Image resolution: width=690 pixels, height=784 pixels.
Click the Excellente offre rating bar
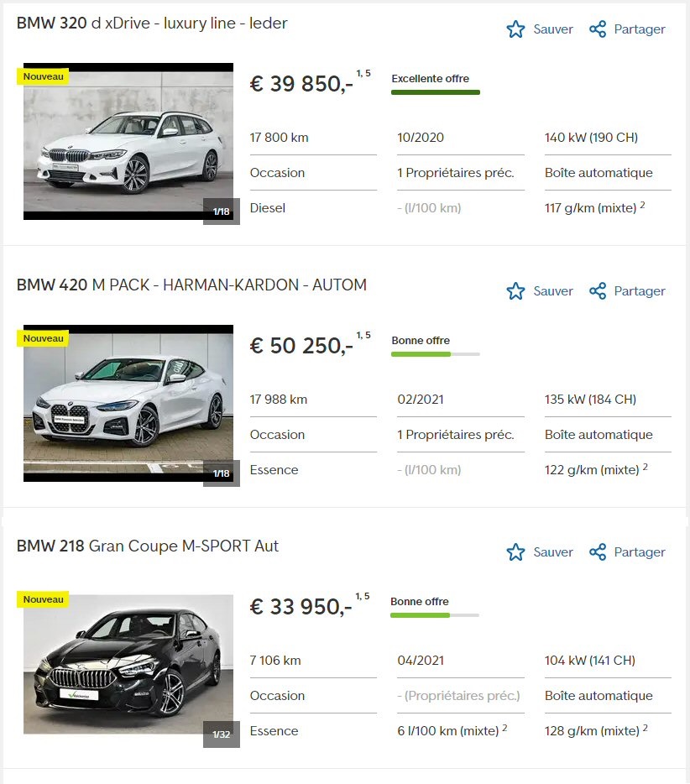(x=436, y=92)
